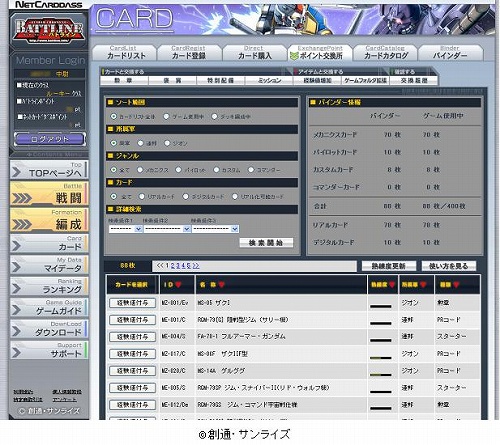Click the Battline logo in the sidebar
The height and width of the screenshot is (445, 500).
pos(49,30)
